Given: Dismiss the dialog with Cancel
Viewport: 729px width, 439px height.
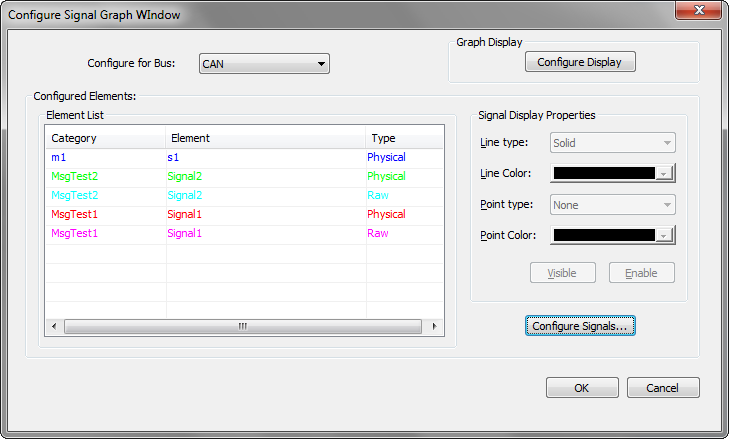Looking at the screenshot, I should pyautogui.click(x=663, y=388).
